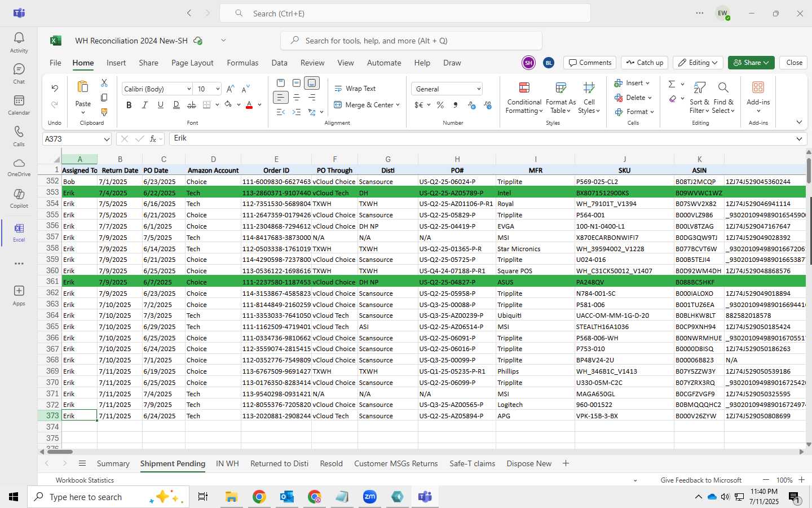Open the Find & Select magnifier tool
Viewport: 812px width, 508px height.
point(723,97)
